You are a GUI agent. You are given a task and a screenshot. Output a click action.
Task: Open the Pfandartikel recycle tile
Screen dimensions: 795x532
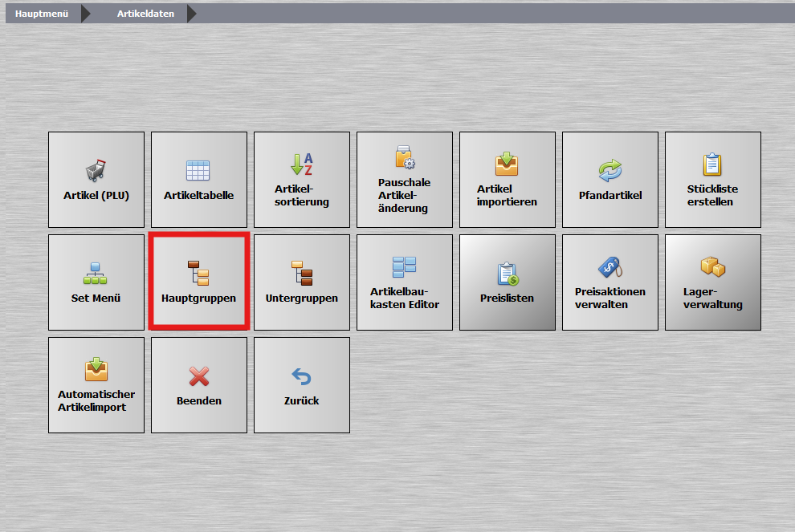pos(610,180)
